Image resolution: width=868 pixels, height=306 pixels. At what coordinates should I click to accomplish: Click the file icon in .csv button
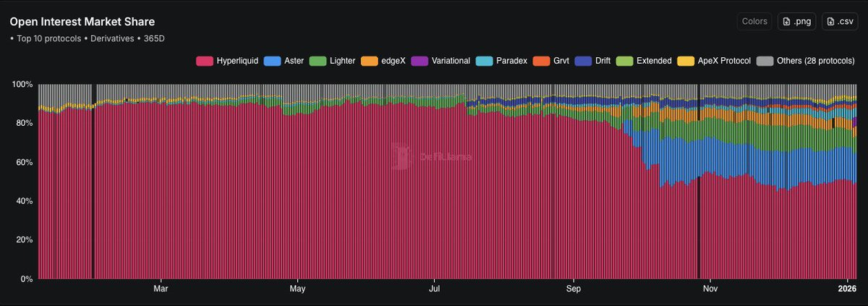pyautogui.click(x=830, y=22)
